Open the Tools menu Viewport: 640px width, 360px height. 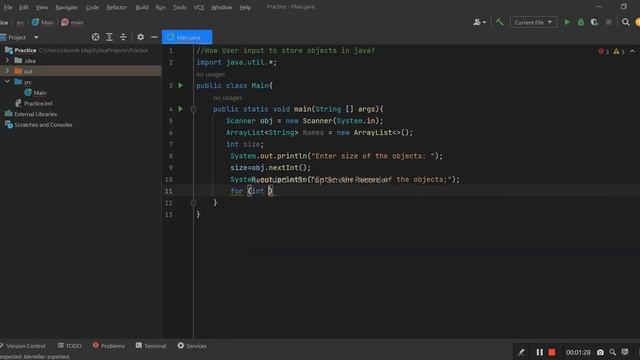[180, 7]
